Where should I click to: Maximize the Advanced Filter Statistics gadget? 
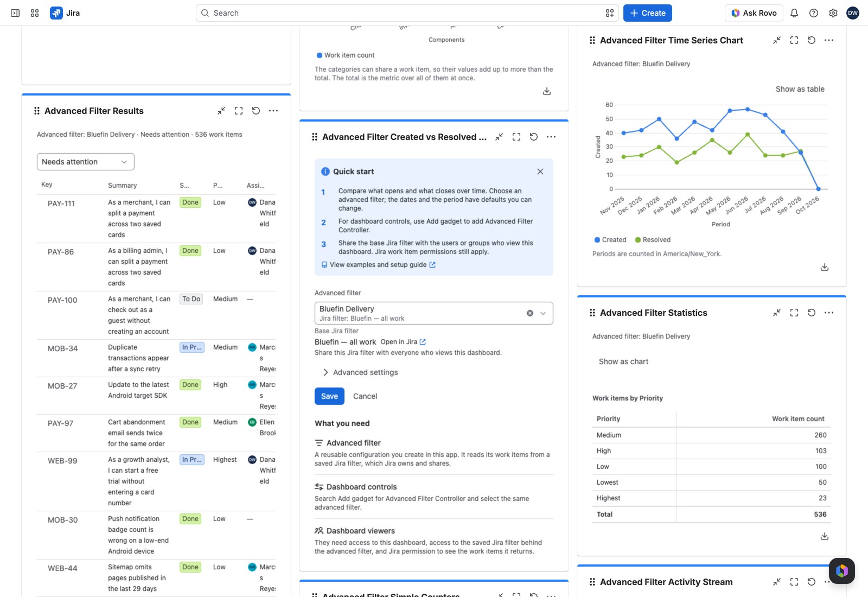click(x=794, y=313)
